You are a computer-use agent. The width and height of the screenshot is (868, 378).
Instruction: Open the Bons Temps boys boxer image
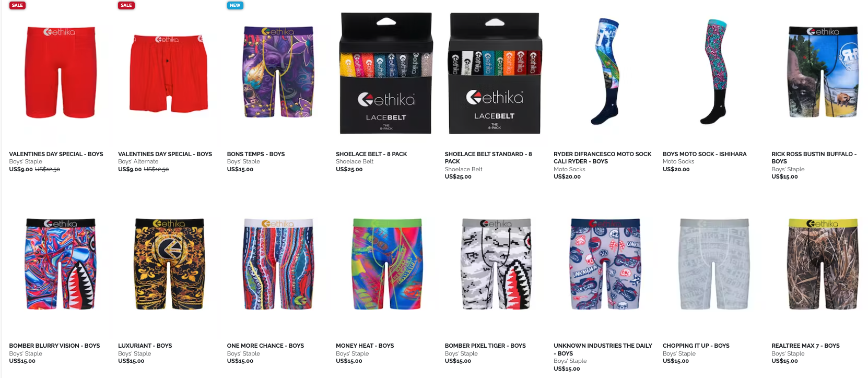(x=278, y=72)
